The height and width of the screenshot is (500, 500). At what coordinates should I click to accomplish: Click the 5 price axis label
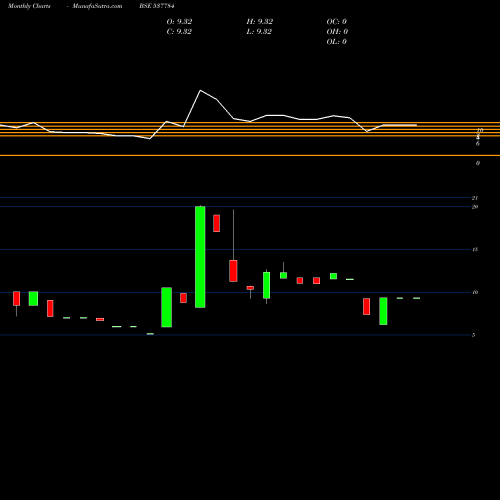pyautogui.click(x=474, y=335)
